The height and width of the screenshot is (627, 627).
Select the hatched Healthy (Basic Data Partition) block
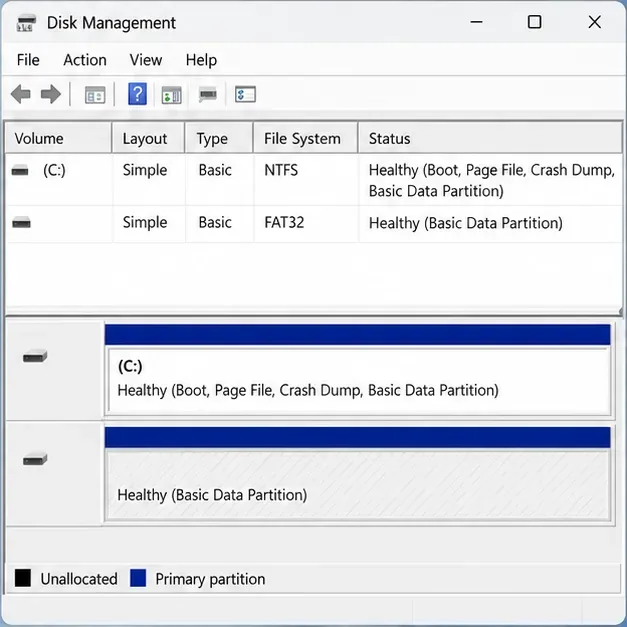click(x=359, y=485)
